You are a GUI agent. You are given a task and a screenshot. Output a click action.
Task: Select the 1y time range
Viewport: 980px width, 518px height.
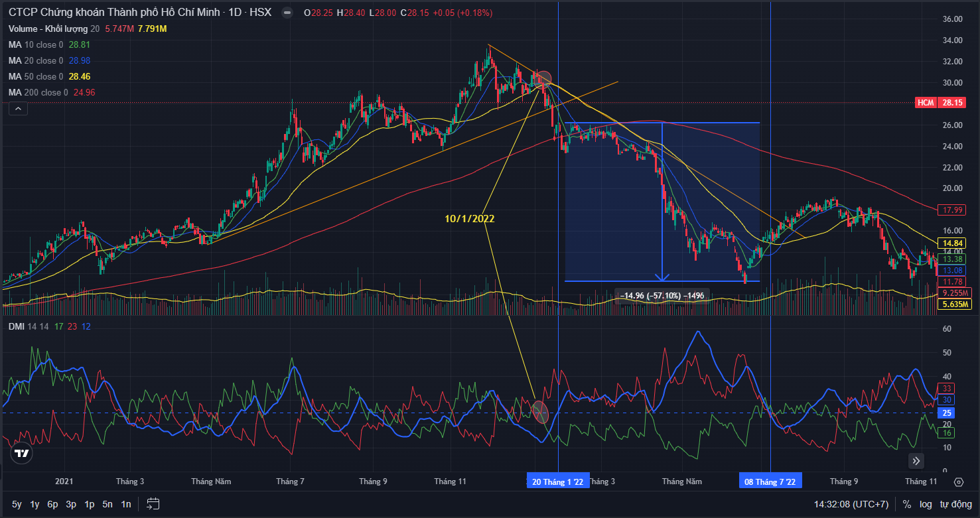[35, 504]
